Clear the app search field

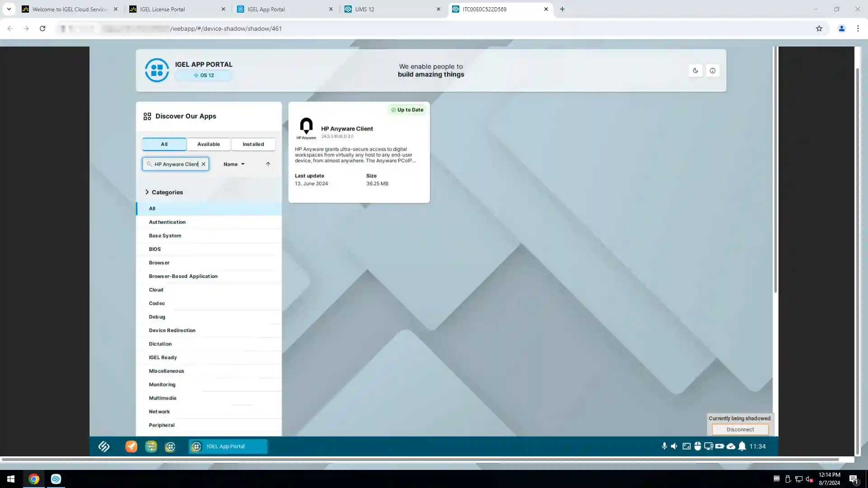click(203, 164)
